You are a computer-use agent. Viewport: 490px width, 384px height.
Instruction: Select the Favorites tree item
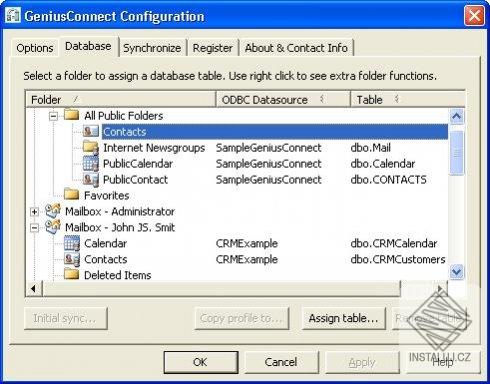click(107, 195)
